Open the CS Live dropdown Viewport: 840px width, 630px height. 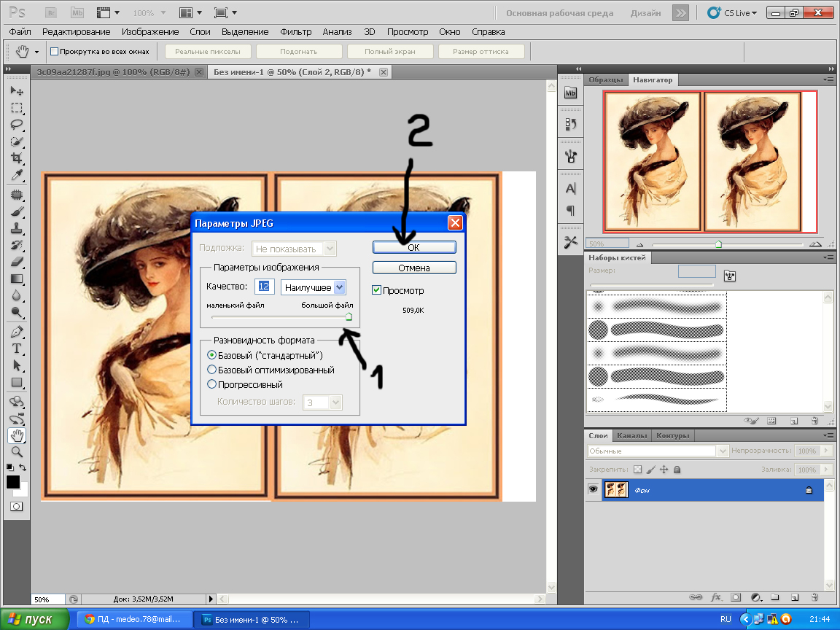(732, 13)
